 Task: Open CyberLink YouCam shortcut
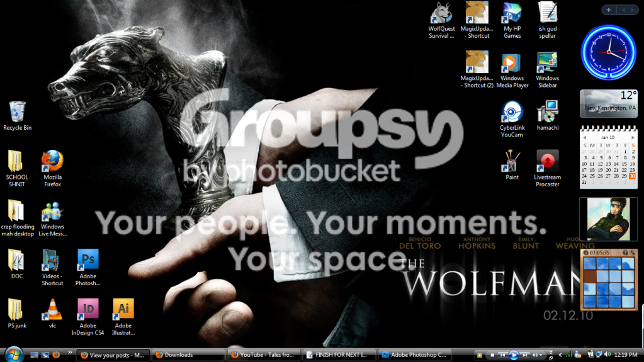point(512,119)
